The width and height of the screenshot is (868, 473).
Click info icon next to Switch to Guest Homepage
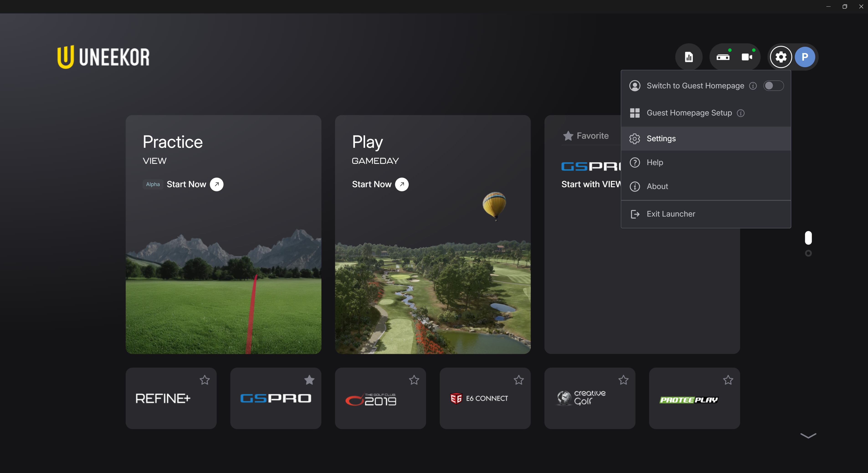753,86
